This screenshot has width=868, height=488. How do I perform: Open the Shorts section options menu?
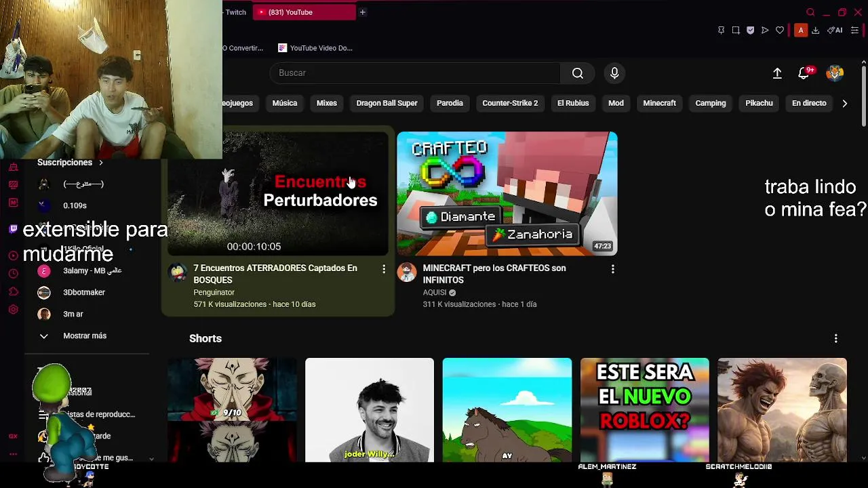pos(835,338)
